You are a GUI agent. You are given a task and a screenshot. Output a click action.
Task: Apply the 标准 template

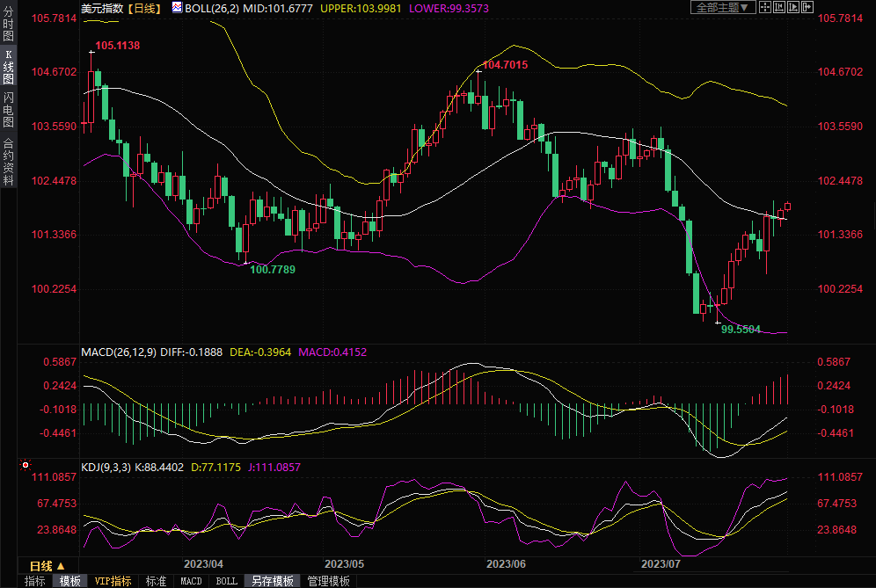156,581
